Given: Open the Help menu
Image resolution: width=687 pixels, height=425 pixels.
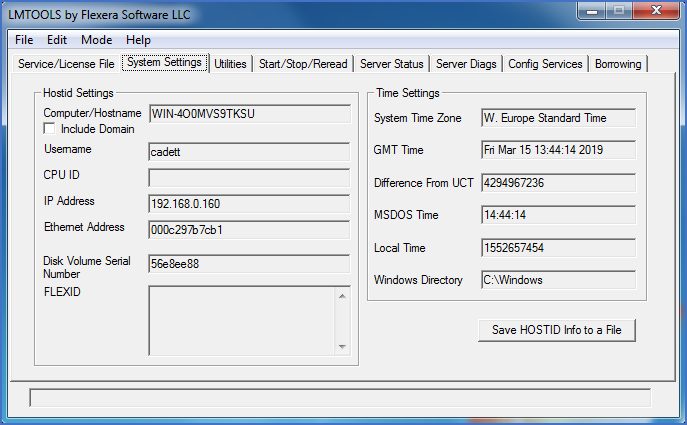Looking at the screenshot, I should [138, 40].
